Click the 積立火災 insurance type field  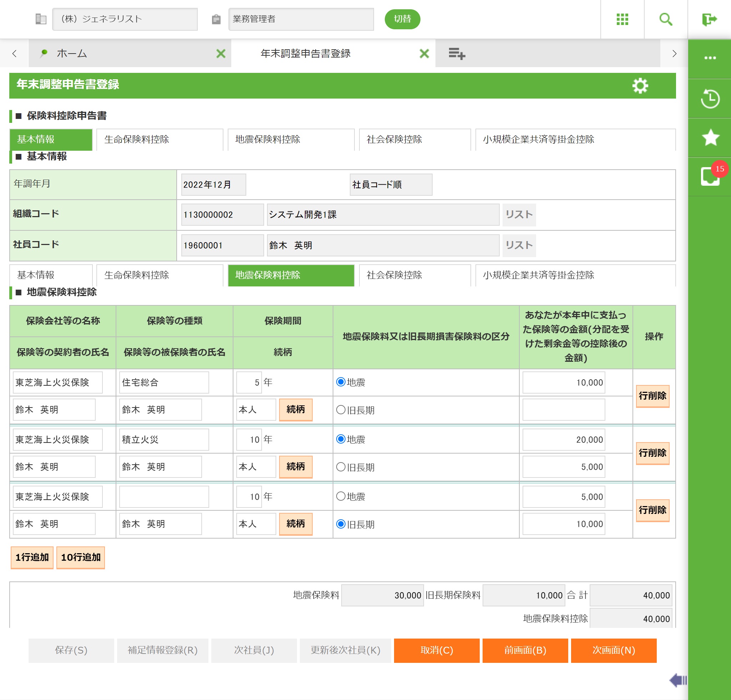point(164,440)
